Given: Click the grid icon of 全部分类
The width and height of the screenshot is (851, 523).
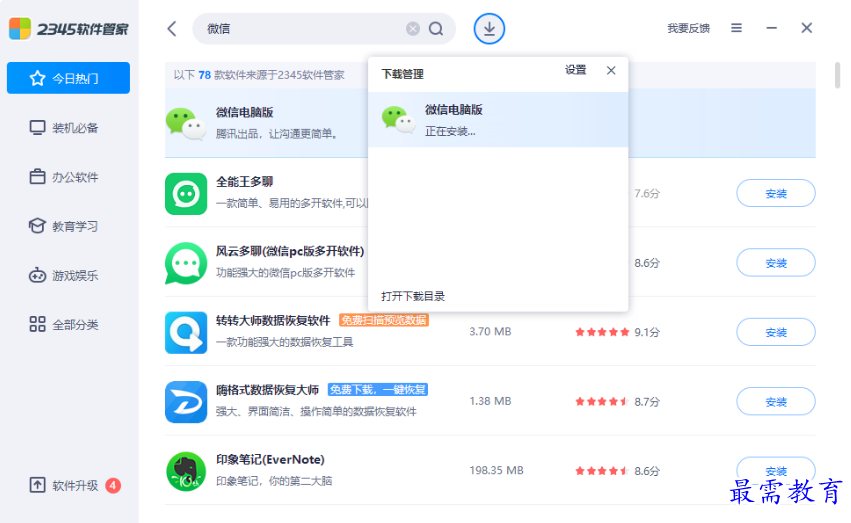Looking at the screenshot, I should (37, 324).
